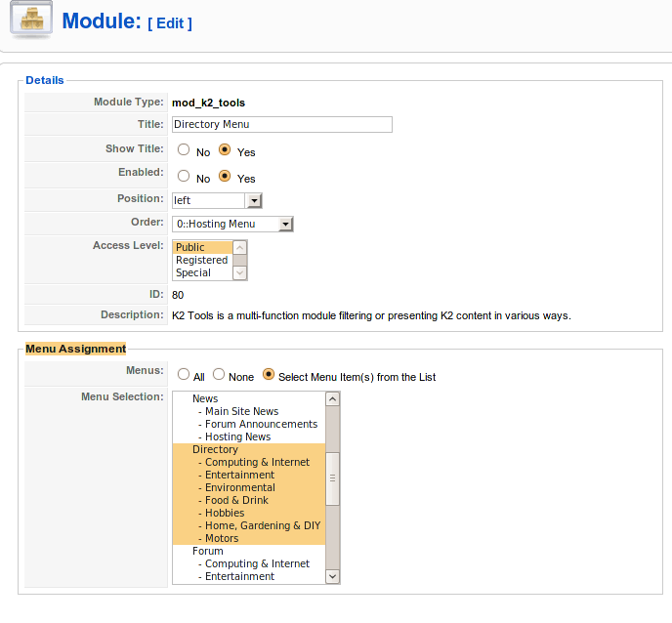The height and width of the screenshot is (623, 672).
Task: Choose None for menu assignment
Action: coord(219,374)
